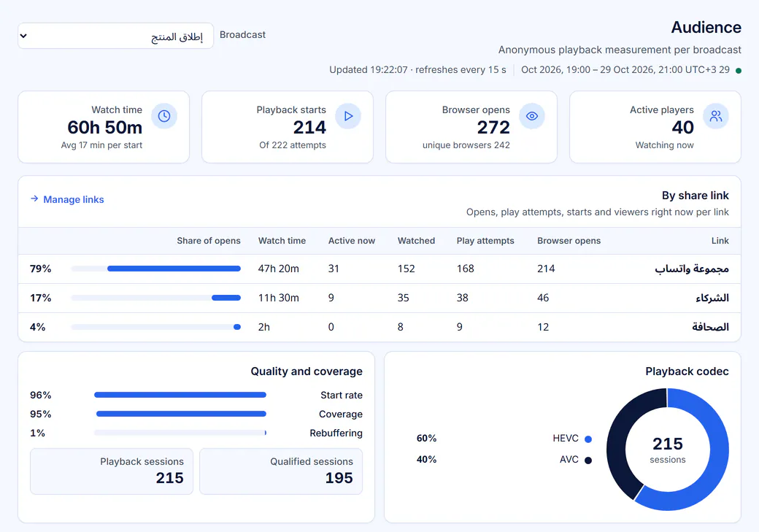
Task: Select the مجموعة واتساب link name
Action: click(692, 269)
